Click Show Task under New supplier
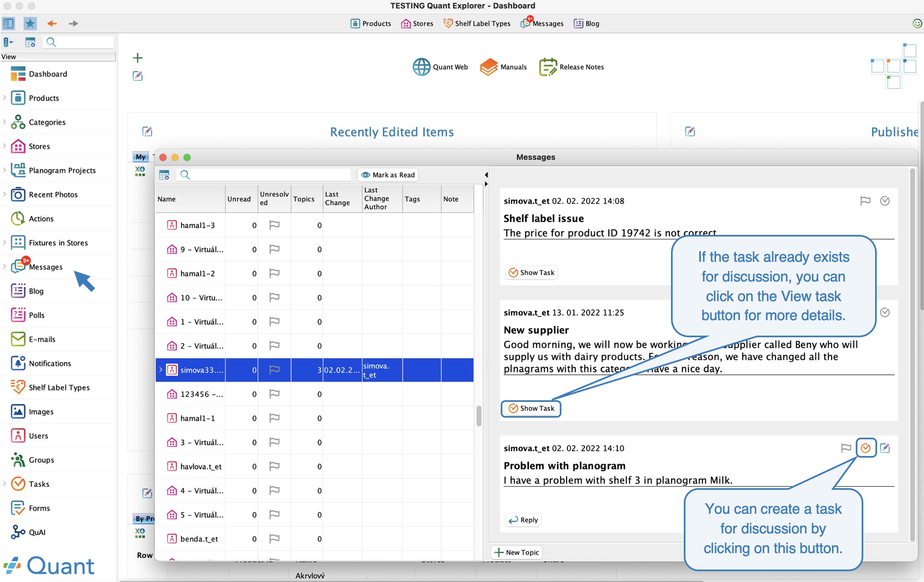Image resolution: width=924 pixels, height=582 pixels. pyautogui.click(x=531, y=408)
